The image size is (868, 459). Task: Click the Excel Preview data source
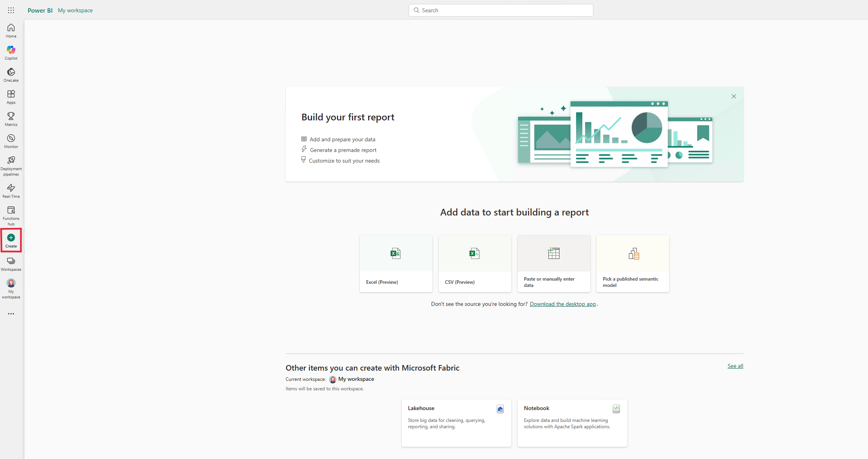396,262
